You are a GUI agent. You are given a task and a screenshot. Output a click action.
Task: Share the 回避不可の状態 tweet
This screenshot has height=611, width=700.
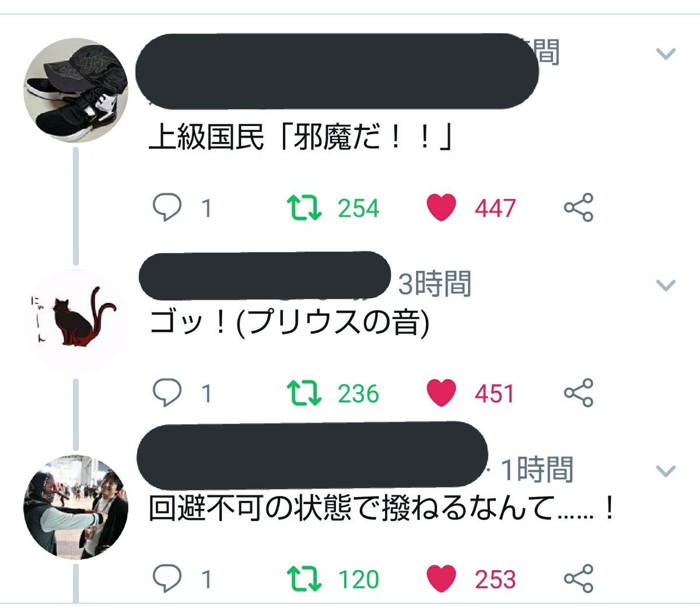tap(579, 578)
